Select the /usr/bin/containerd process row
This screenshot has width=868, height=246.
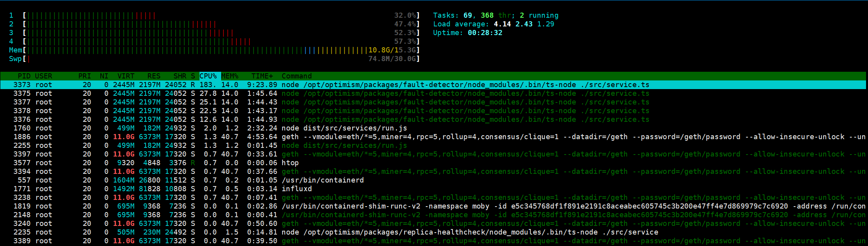[433, 180]
